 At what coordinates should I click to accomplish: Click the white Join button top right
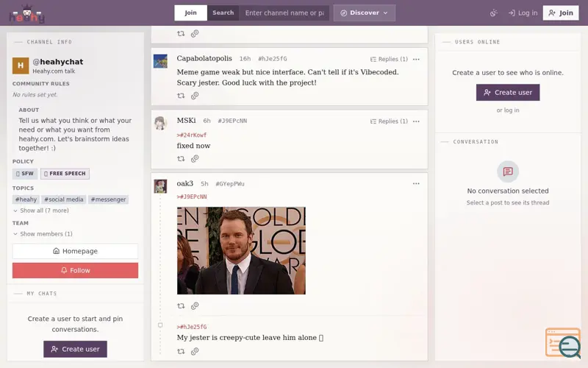tap(561, 13)
